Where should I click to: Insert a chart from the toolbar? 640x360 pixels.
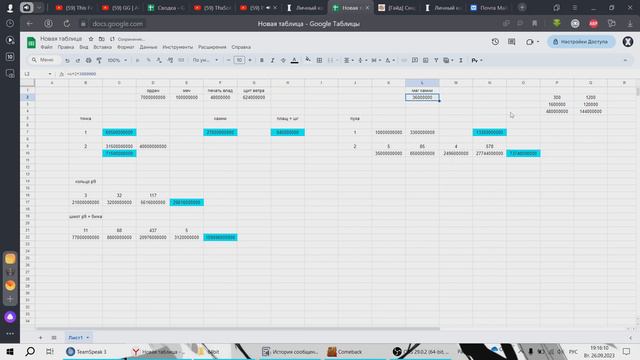[x=425, y=60]
